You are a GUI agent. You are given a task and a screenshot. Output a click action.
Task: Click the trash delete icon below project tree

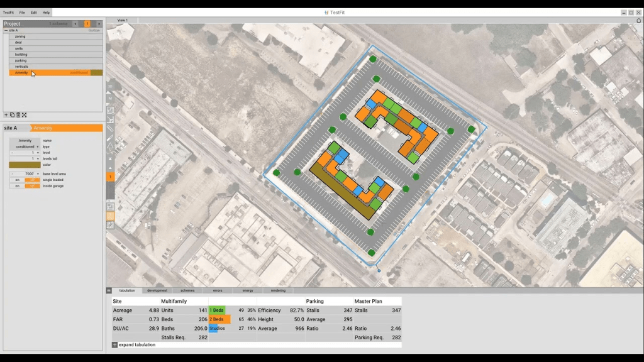(18, 115)
